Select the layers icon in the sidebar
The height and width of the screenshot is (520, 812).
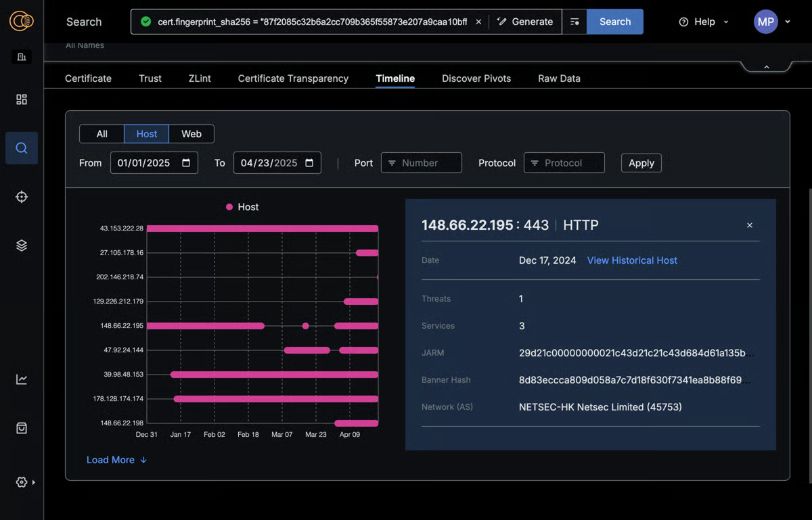pos(21,245)
